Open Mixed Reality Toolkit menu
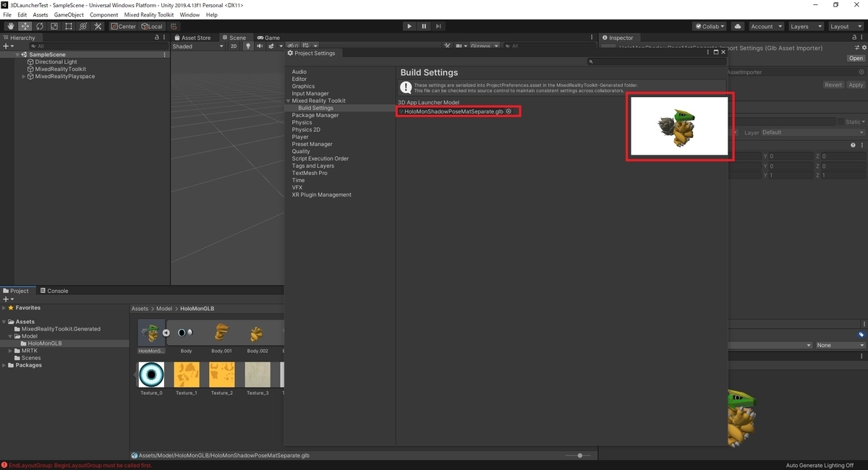868x470 pixels. coord(149,14)
